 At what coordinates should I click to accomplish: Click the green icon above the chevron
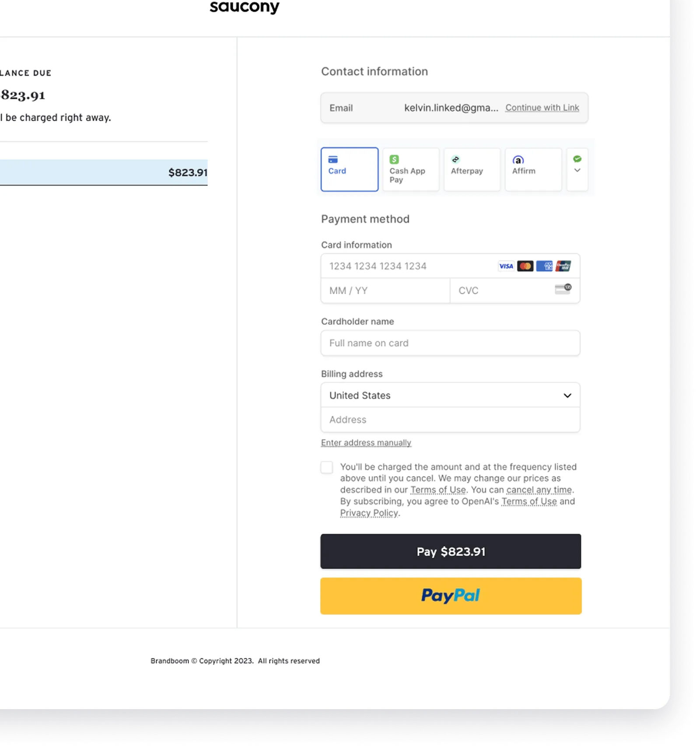577,159
